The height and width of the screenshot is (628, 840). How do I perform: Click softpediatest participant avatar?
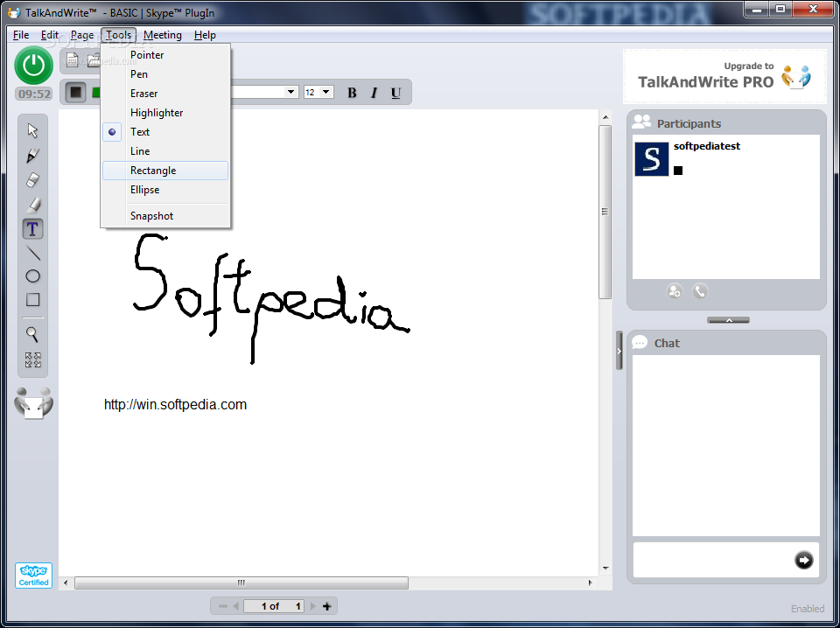pyautogui.click(x=651, y=159)
